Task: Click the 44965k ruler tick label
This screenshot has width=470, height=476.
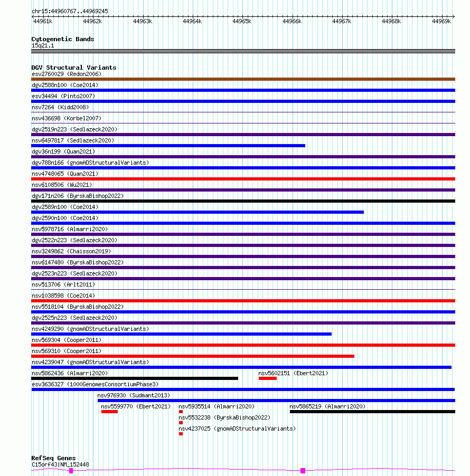Action: click(x=242, y=21)
